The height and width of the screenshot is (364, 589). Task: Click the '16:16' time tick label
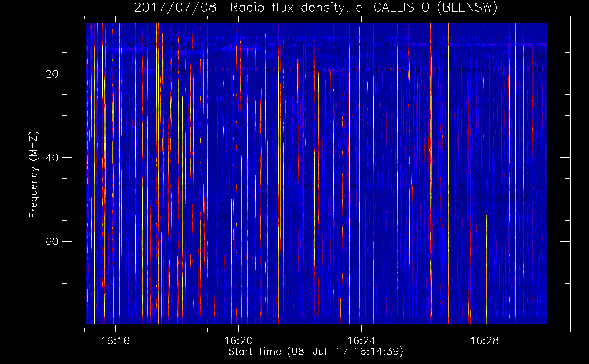tap(115, 341)
